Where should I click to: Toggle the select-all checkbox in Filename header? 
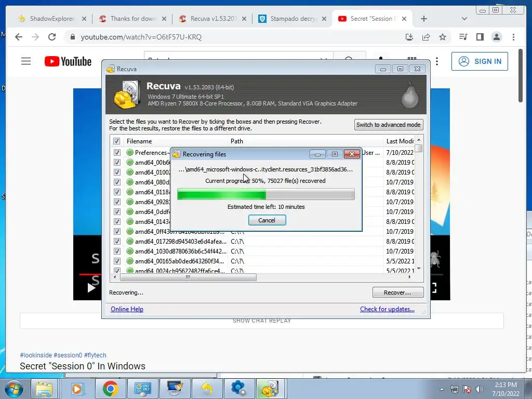point(117,141)
